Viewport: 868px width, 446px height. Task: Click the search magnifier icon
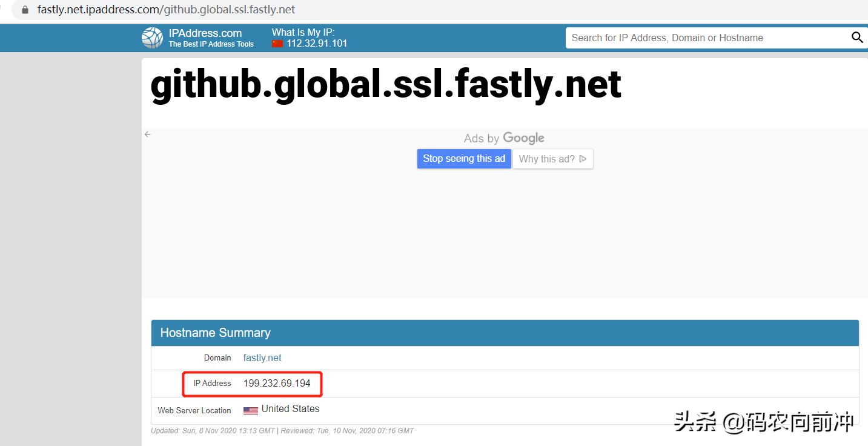[857, 38]
